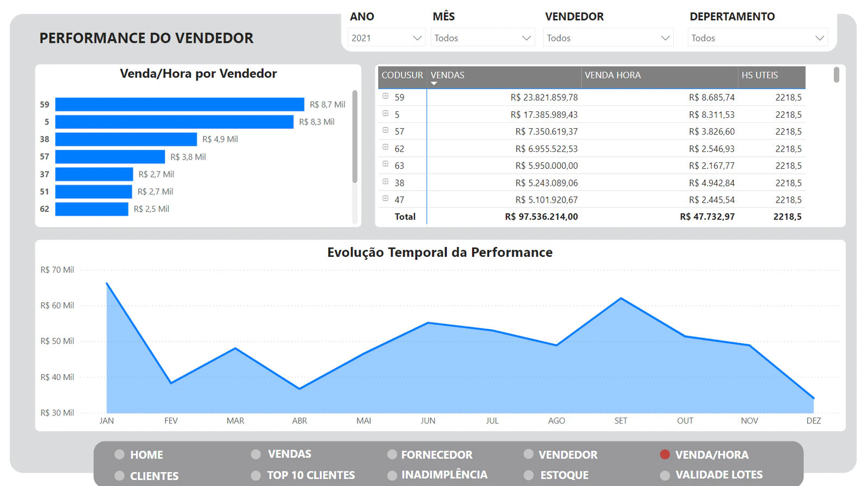Image resolution: width=868 pixels, height=486 pixels.
Task: Select the CLIENTES navigation radio button
Action: (119, 476)
